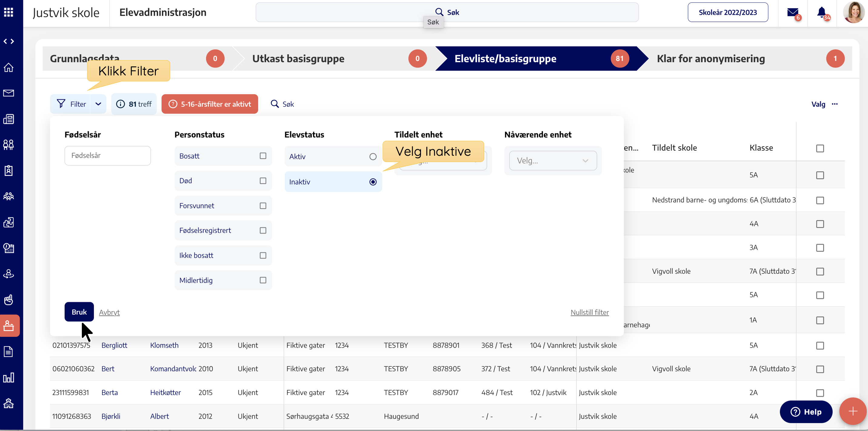This screenshot has width=868, height=431.
Task: Check the Midlertidig checkbox
Action: click(x=263, y=280)
